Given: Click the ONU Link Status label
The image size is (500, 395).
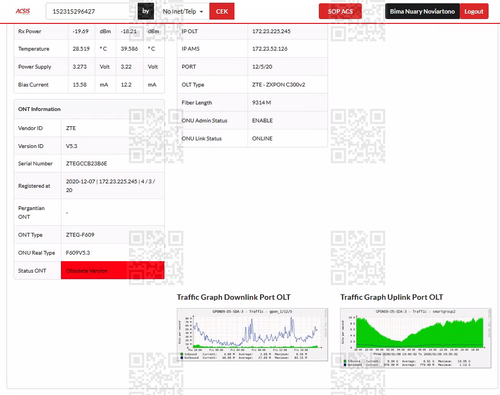Looking at the screenshot, I should [x=201, y=138].
